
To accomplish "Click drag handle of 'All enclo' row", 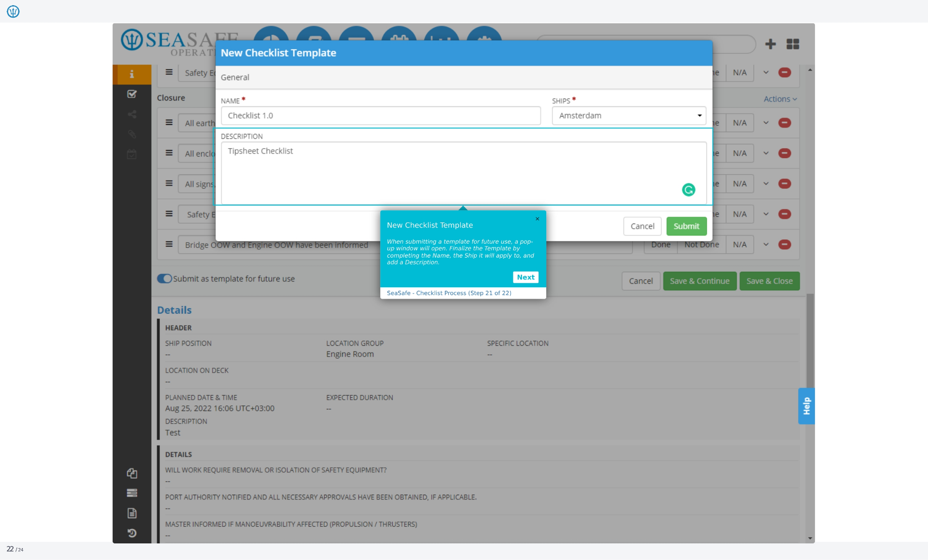I will (x=169, y=153).
